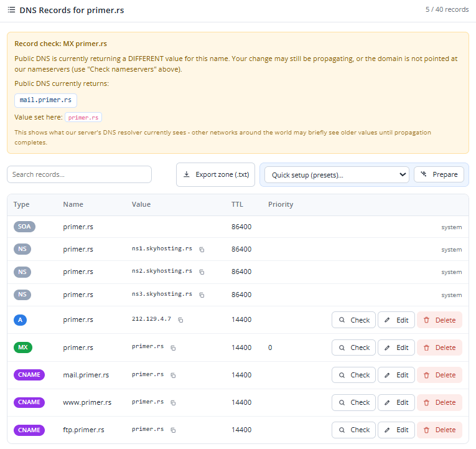Delete the mail.primer.rs CNAME record
The width and height of the screenshot is (476, 449).
click(x=439, y=375)
